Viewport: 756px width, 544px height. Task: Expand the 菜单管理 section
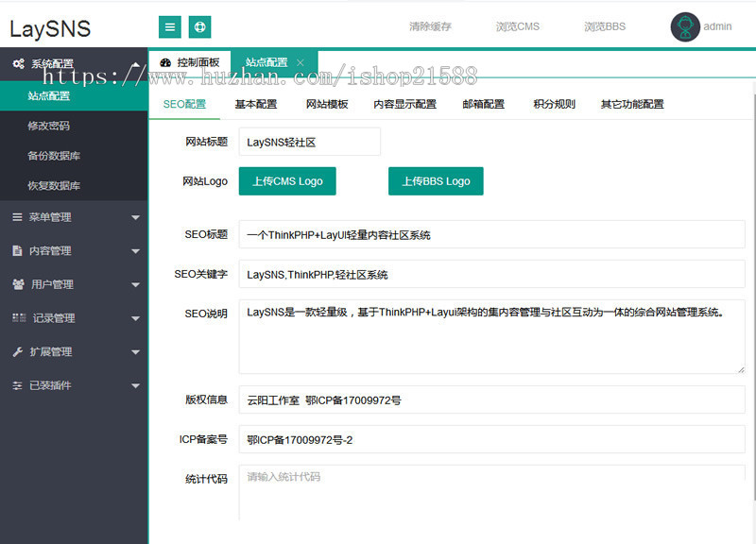[135, 217]
